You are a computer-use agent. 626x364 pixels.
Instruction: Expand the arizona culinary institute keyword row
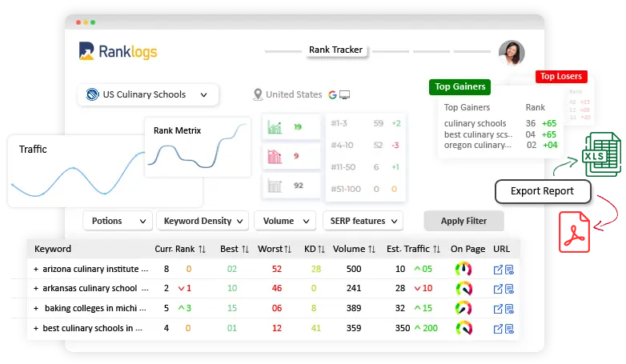36,270
